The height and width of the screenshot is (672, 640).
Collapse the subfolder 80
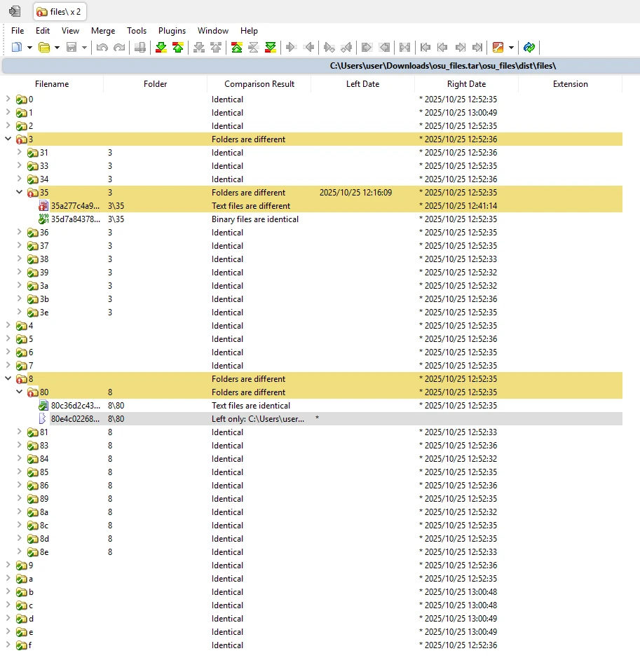click(20, 392)
